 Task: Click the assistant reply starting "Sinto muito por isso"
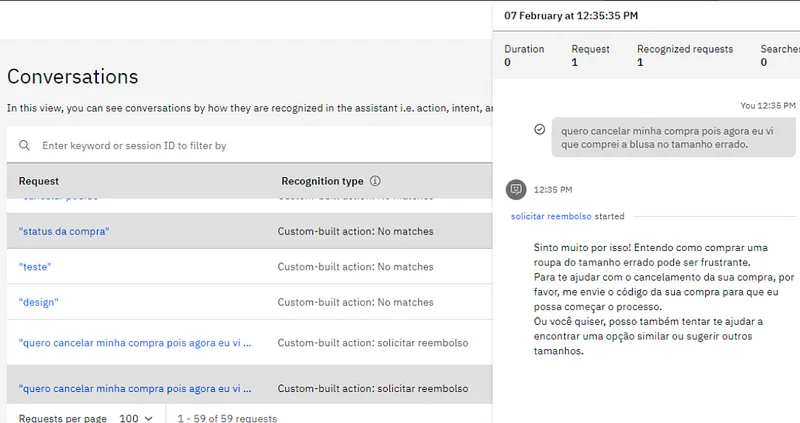tap(650, 298)
